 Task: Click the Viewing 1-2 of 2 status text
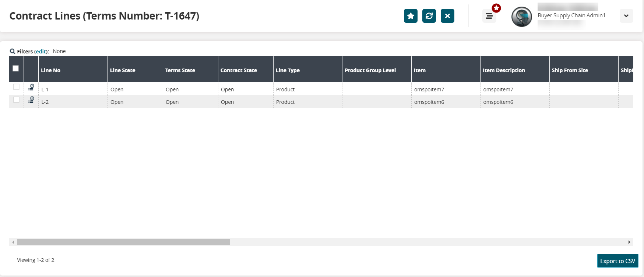(36, 260)
